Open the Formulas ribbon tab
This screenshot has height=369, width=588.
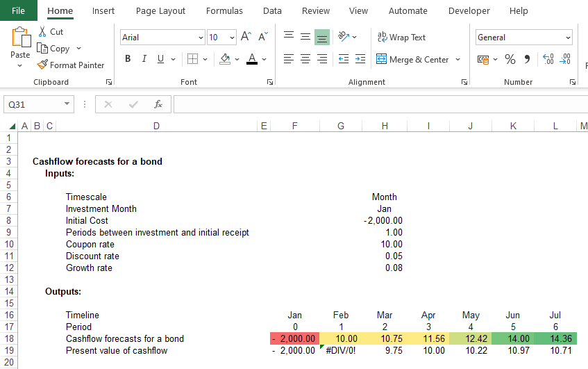(x=224, y=11)
